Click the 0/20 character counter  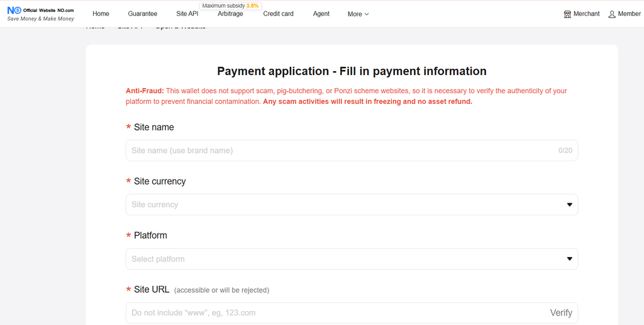565,151
